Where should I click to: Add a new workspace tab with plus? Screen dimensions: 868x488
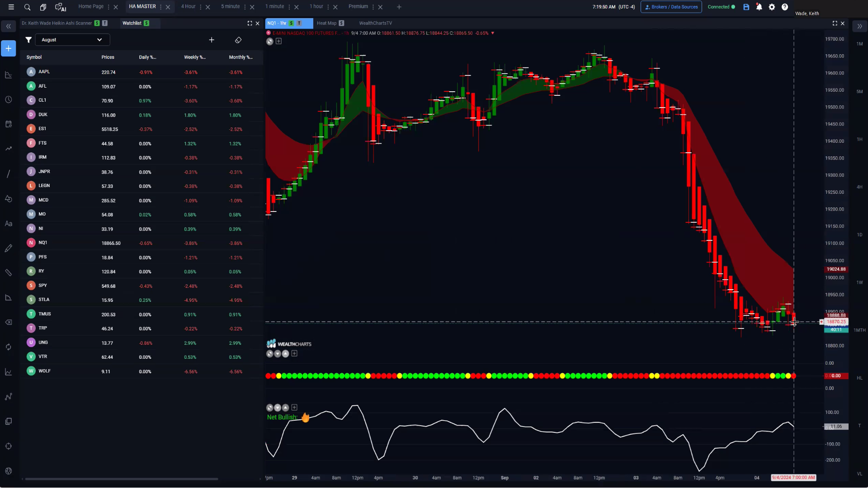click(x=399, y=7)
